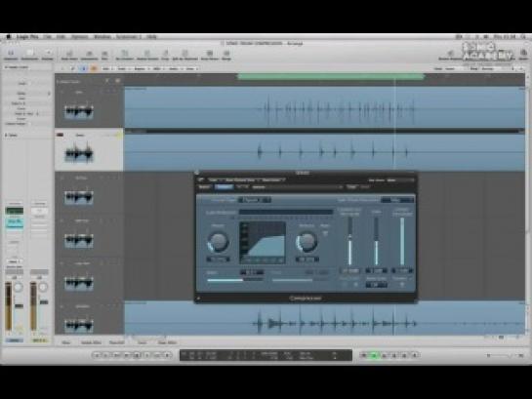Click the orange button left of arrange menus
The height and width of the screenshot is (399, 532).
(94, 68)
